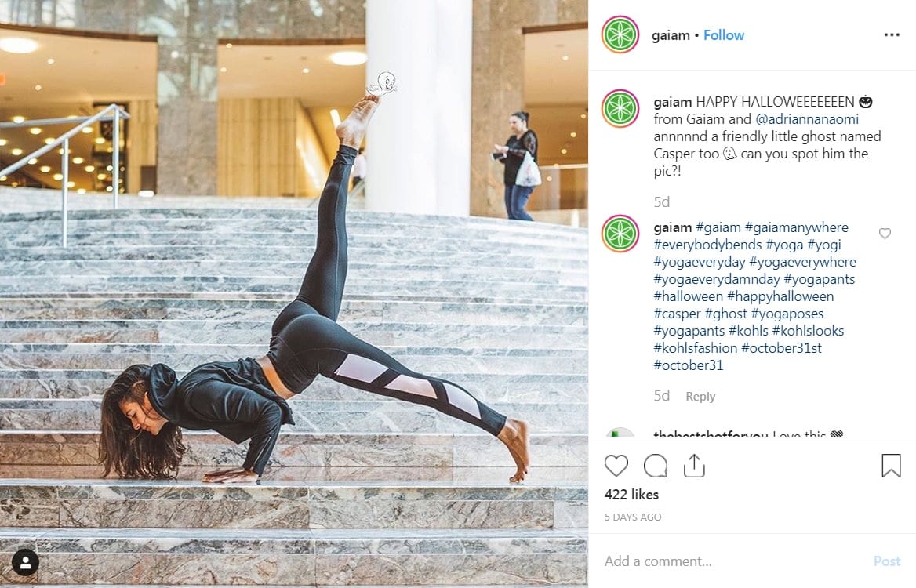The height and width of the screenshot is (588, 916).
Task: Open the three-dot more options menu
Action: pos(892,35)
